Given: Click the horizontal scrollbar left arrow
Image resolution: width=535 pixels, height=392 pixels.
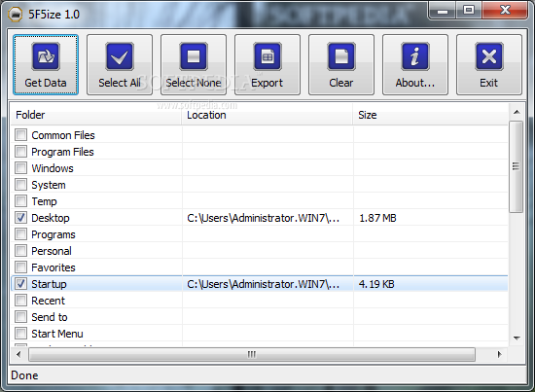Looking at the screenshot, I should 18,354.
